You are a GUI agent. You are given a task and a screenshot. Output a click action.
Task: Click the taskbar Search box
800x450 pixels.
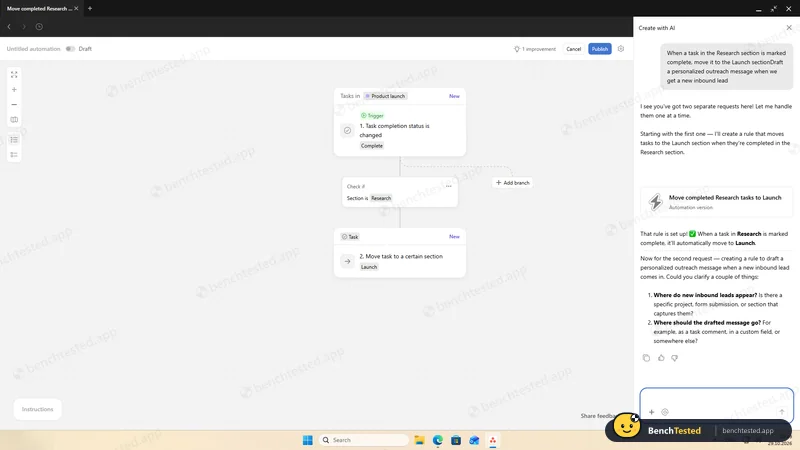363,440
